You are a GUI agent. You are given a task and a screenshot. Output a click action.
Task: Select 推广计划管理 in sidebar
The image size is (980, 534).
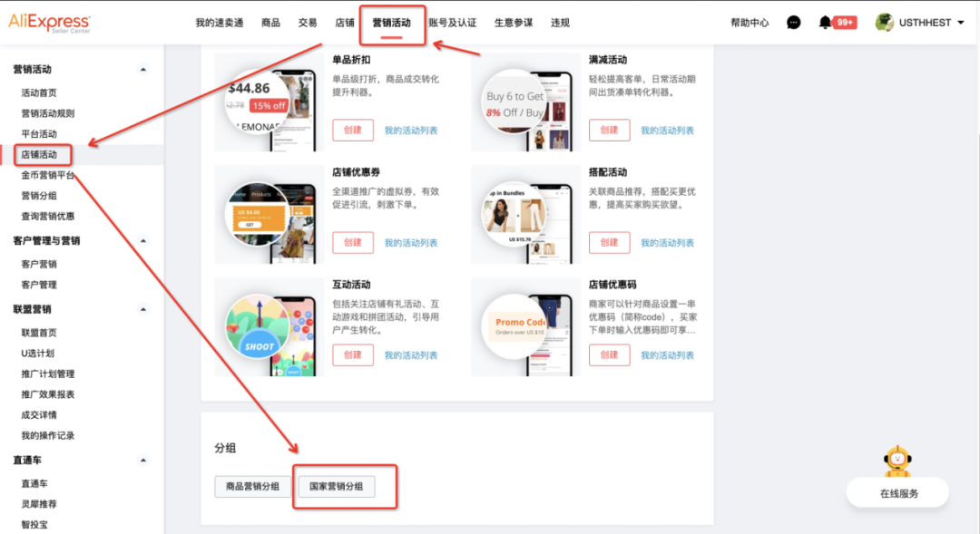pos(47,374)
